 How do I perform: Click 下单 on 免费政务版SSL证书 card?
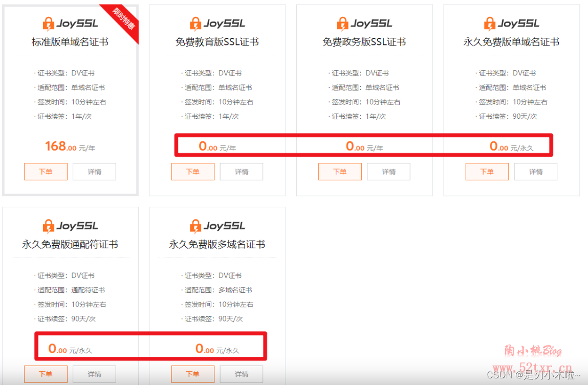pos(340,172)
